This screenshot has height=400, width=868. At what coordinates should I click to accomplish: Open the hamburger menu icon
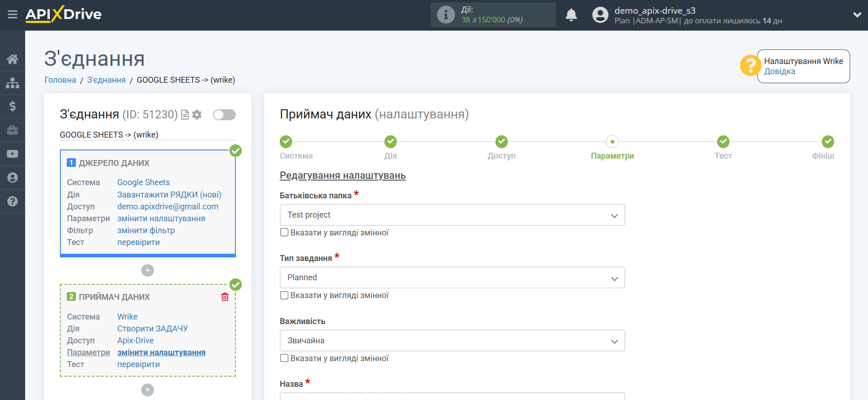pos(12,15)
